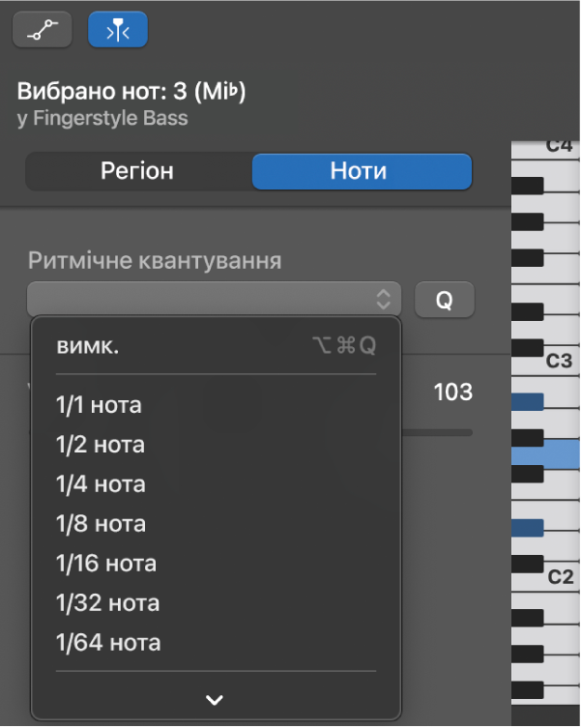Click the velocity slider track

pyautogui.click(x=437, y=433)
